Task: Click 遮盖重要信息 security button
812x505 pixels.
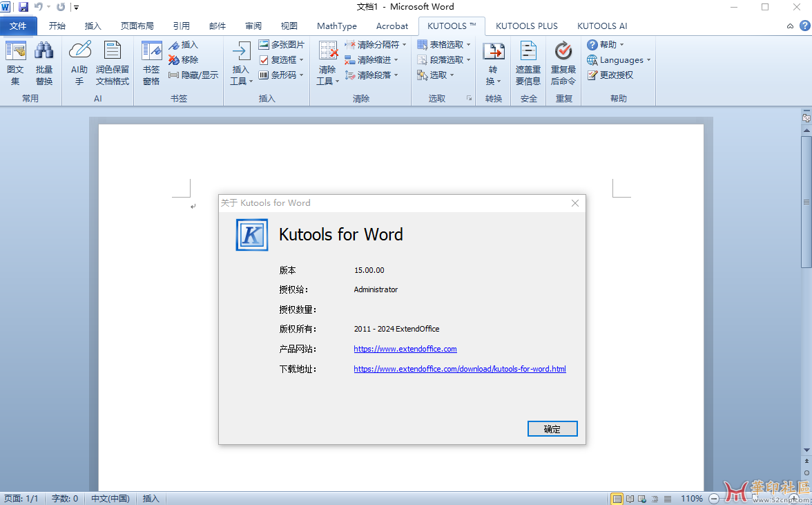Action: click(x=528, y=63)
